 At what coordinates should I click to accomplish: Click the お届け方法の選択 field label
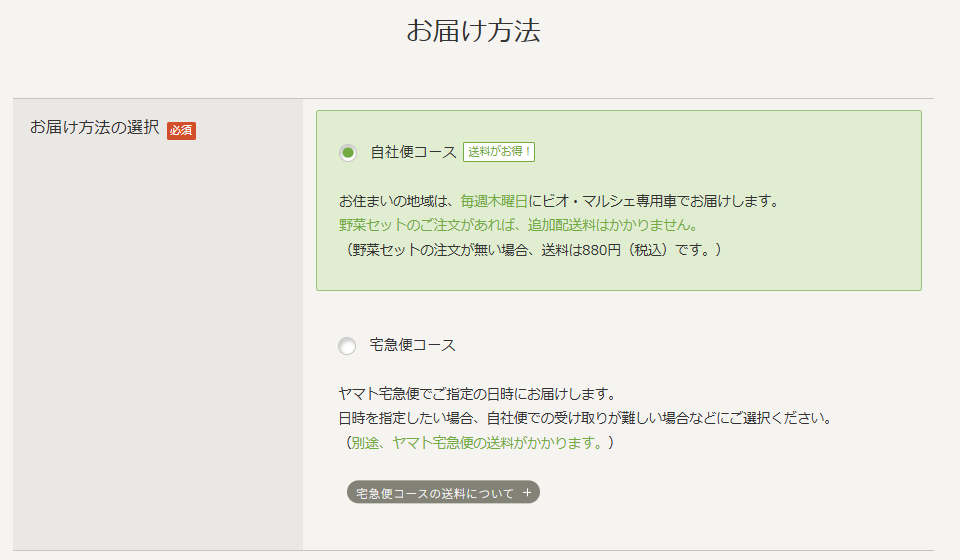pos(95,127)
